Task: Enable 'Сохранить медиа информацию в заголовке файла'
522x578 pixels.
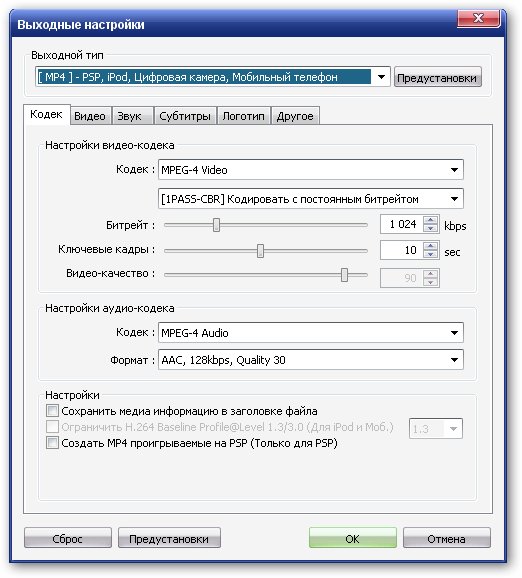Action: click(52, 411)
